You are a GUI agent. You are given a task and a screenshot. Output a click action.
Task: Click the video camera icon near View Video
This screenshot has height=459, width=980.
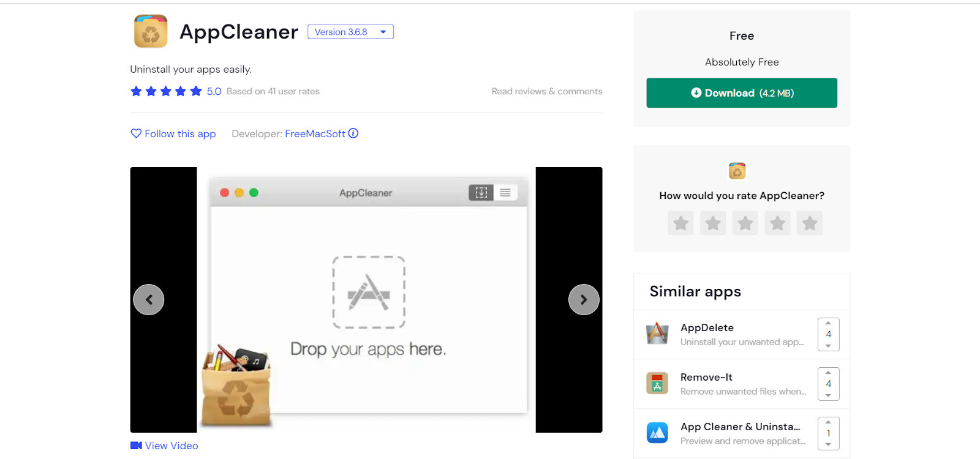pos(136,446)
